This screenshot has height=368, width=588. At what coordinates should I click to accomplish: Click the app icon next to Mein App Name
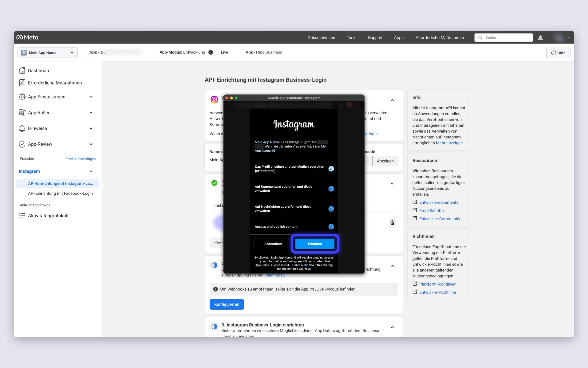24,53
